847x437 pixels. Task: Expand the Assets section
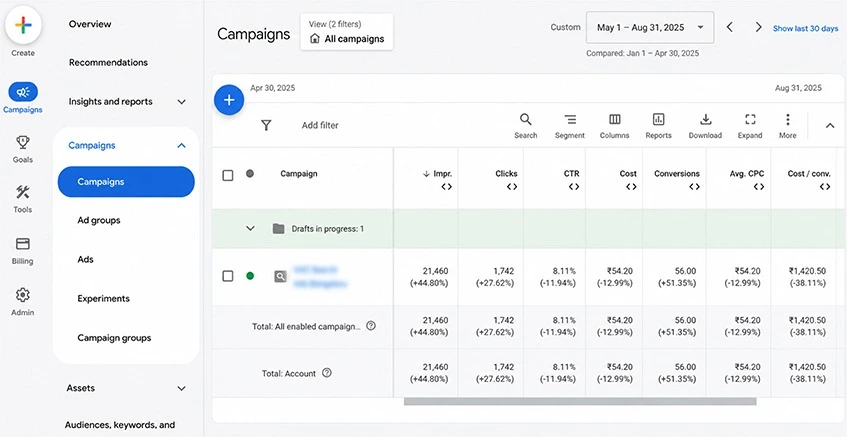click(x=127, y=388)
